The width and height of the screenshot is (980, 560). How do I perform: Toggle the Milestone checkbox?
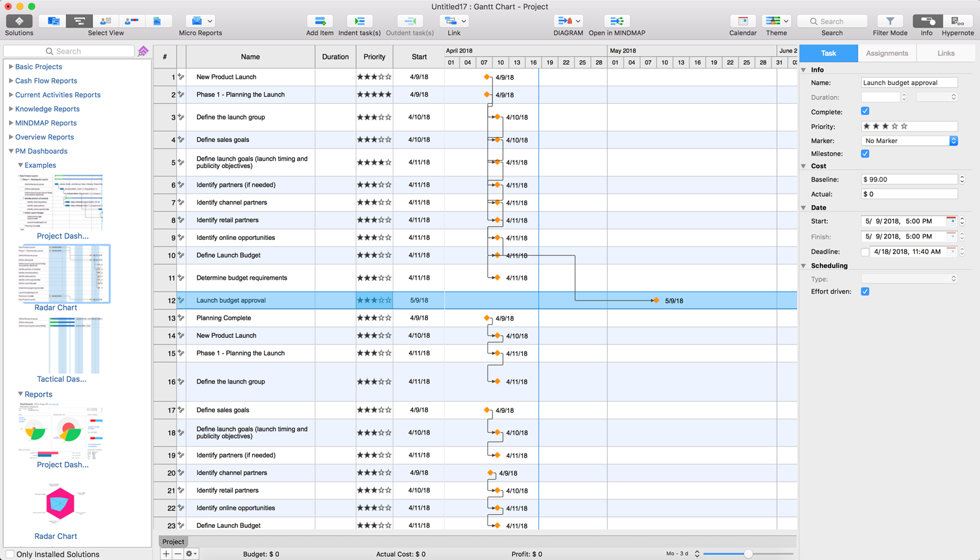[865, 154]
